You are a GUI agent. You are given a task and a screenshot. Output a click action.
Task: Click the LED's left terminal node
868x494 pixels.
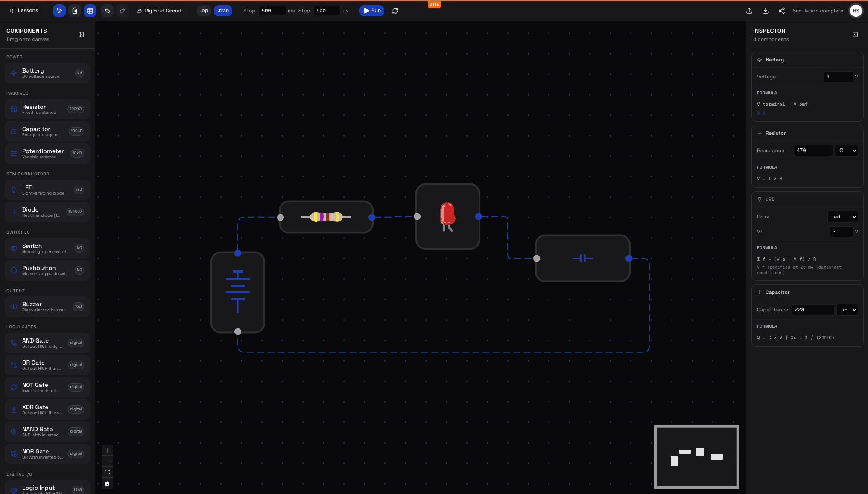(417, 217)
